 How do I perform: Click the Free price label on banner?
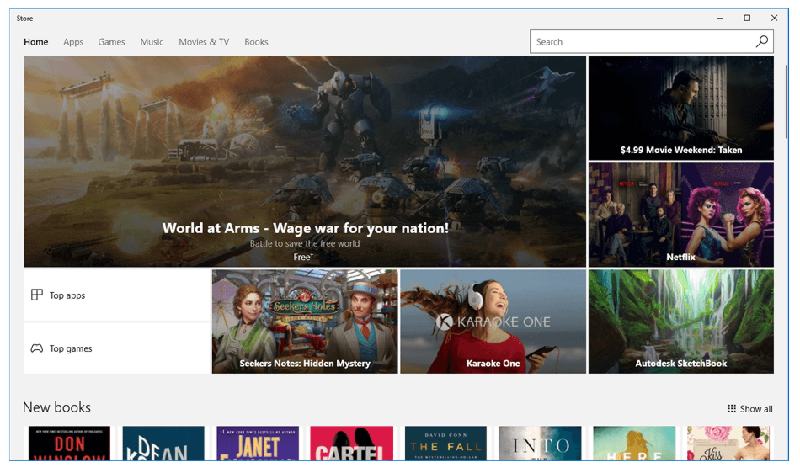click(303, 257)
